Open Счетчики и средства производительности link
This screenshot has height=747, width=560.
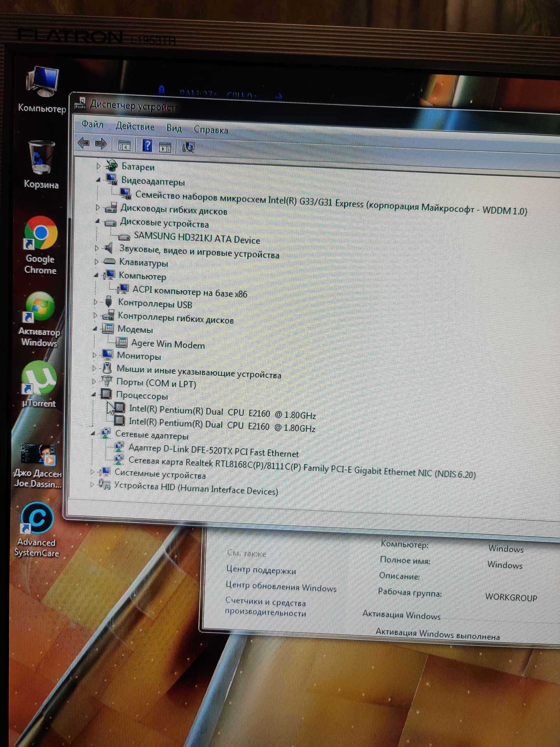(x=265, y=608)
